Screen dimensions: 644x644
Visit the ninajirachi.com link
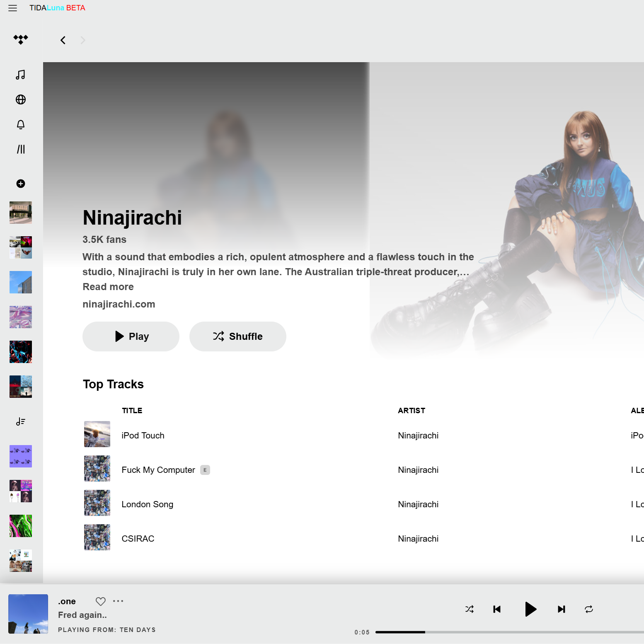coord(119,304)
